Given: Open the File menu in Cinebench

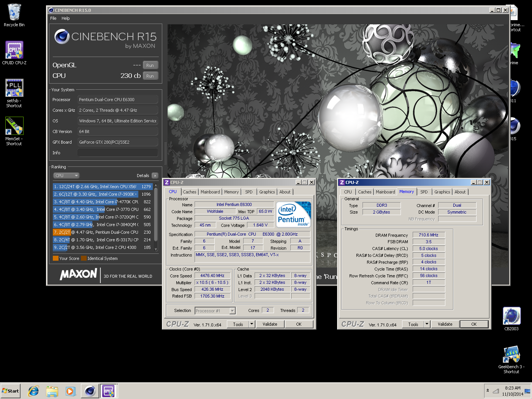Looking at the screenshot, I should [x=53, y=18].
